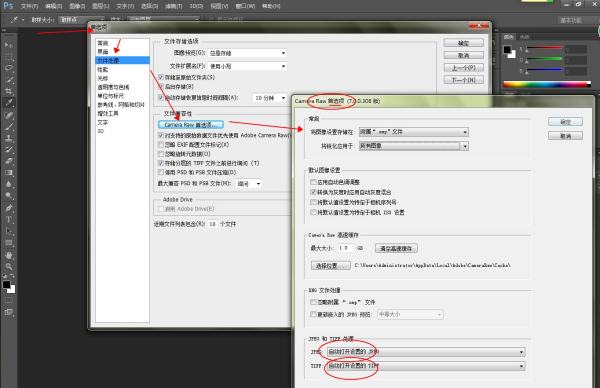Select the Hand tool
Image resolution: width=600 pixels, height=388 pixels.
click(8, 255)
